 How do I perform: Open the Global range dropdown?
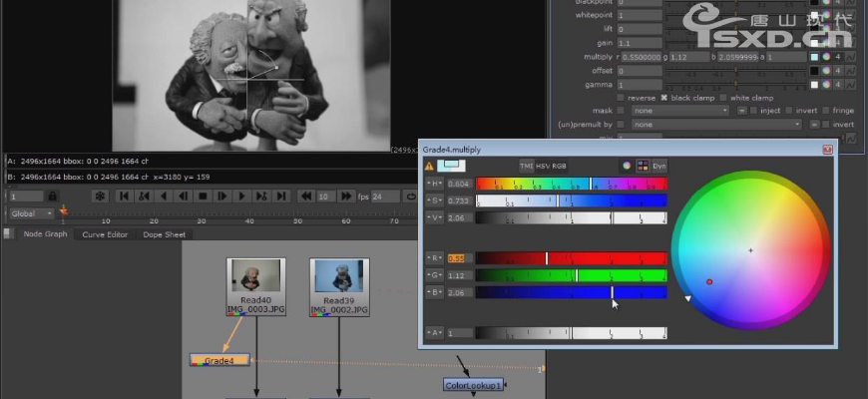tap(32, 213)
